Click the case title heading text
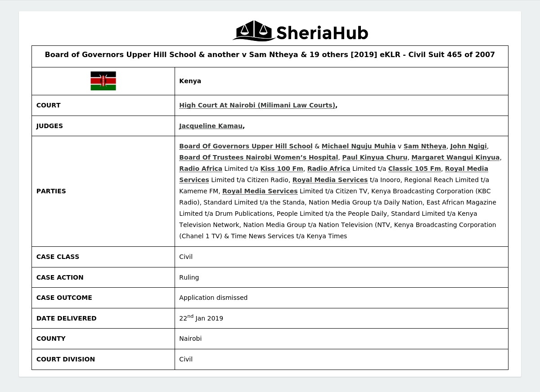The image size is (540, 392). pos(270,55)
